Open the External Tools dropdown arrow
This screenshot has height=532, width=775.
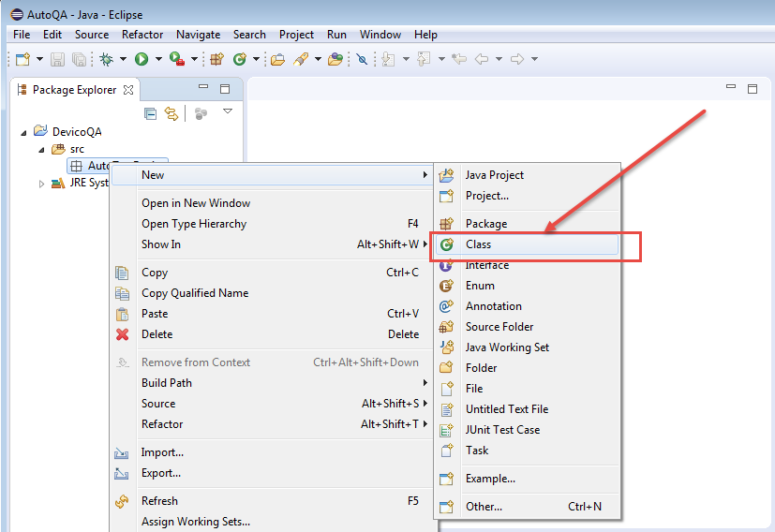(194, 59)
